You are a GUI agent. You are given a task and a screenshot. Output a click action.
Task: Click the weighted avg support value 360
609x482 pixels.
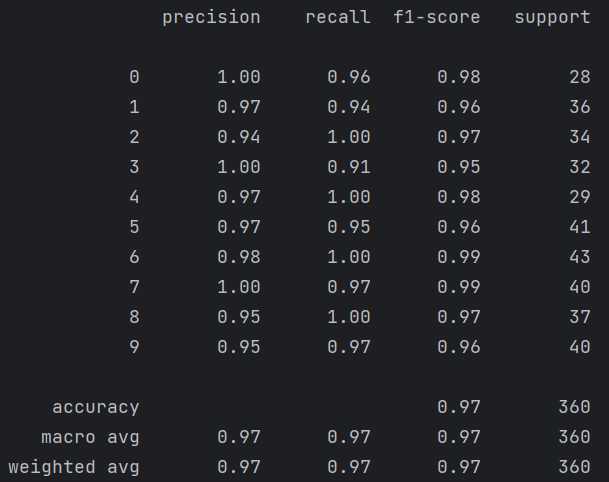pyautogui.click(x=574, y=467)
